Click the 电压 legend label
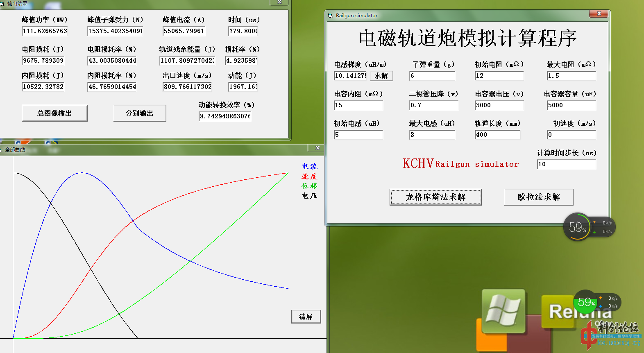The image size is (644, 353). [x=310, y=196]
